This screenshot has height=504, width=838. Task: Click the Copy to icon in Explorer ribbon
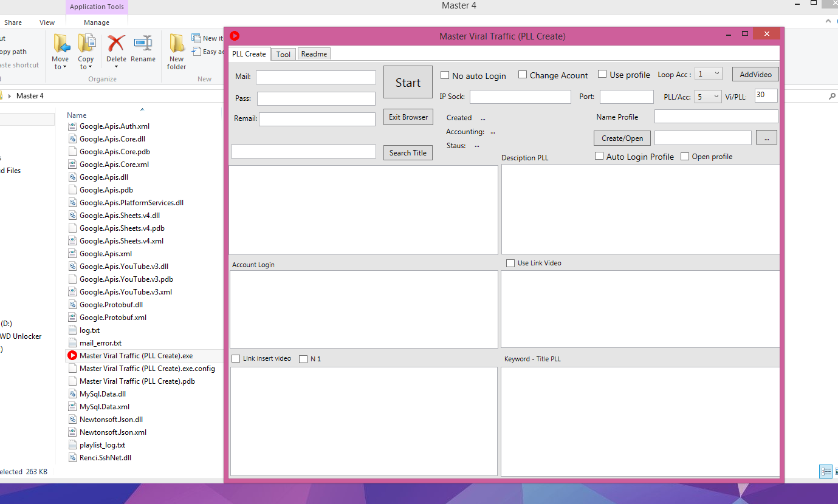click(x=86, y=43)
